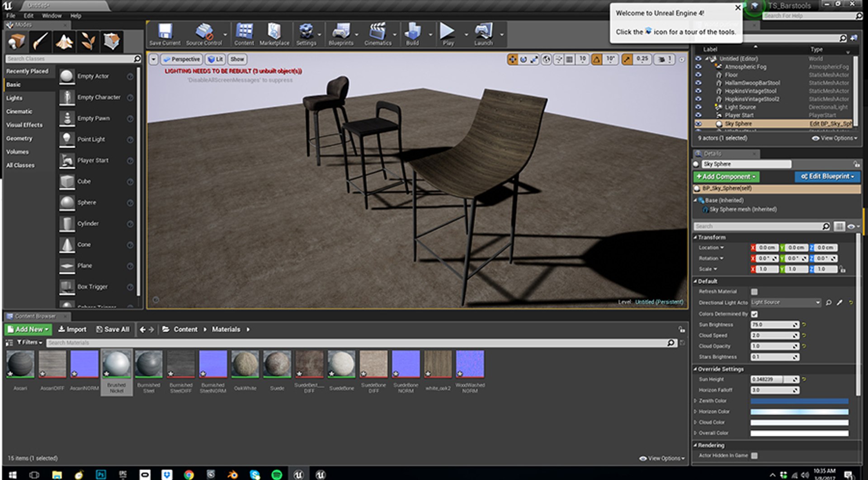Open Edit Blueprint dropdown

pyautogui.click(x=827, y=177)
